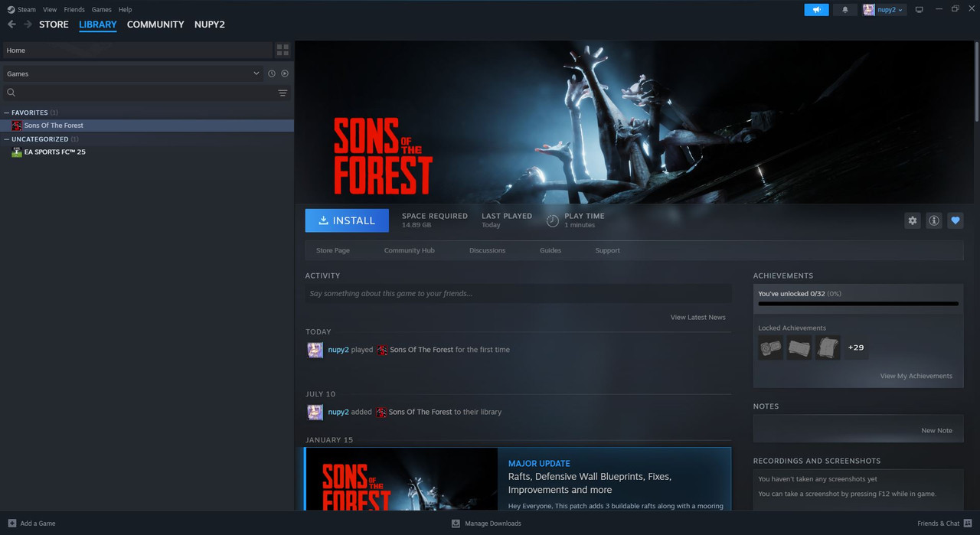This screenshot has height=535, width=980.
Task: Collapse the FAVORITES category
Action: click(7, 113)
